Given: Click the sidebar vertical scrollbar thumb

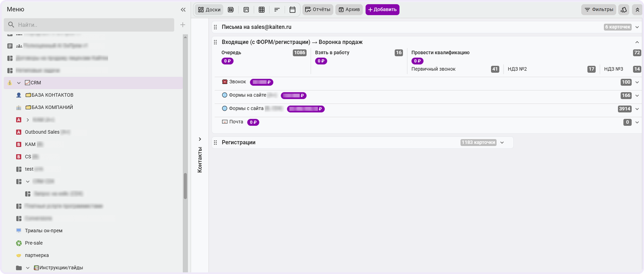Looking at the screenshot, I should (185, 186).
